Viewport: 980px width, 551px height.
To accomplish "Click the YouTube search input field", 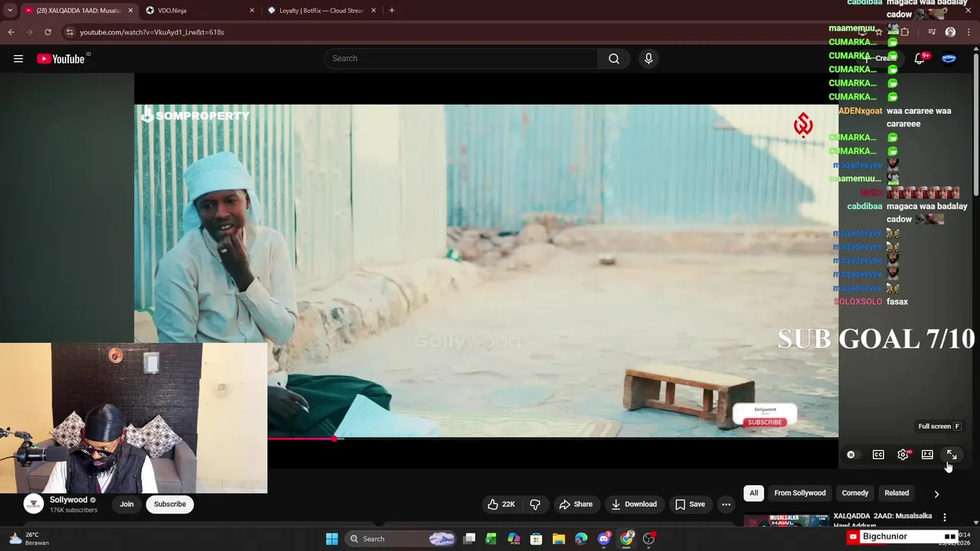I will tap(462, 59).
